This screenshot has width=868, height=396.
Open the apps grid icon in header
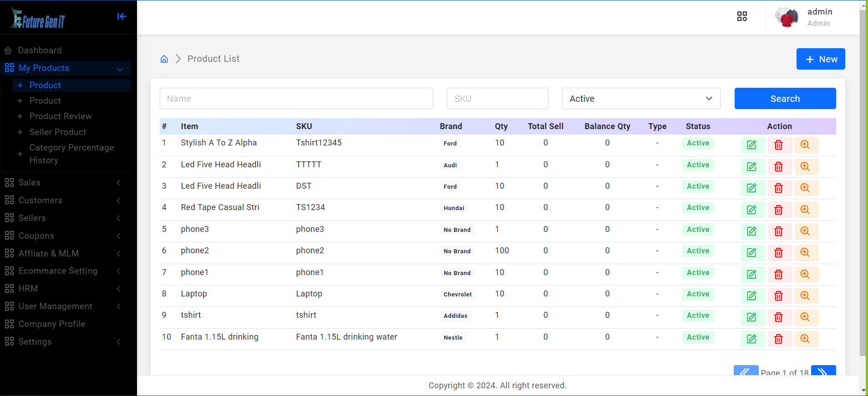pyautogui.click(x=742, y=16)
